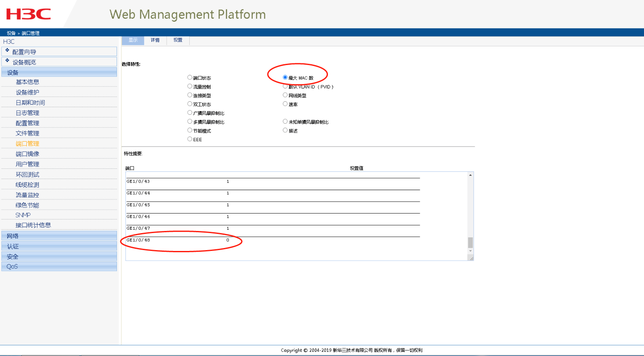Image resolution: width=644 pixels, height=356 pixels.
Task: Click the port list scrollbar thumb
Action: pos(470,242)
